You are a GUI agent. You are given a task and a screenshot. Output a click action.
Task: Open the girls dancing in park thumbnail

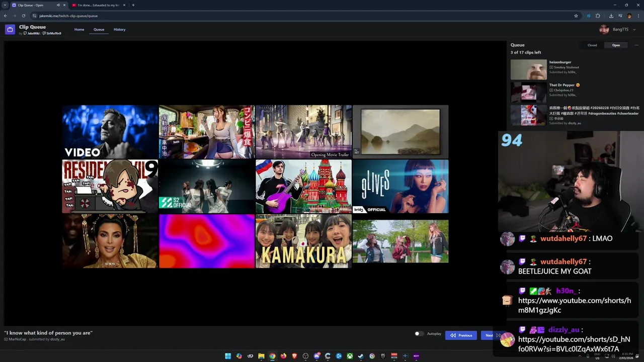pyautogui.click(x=400, y=241)
